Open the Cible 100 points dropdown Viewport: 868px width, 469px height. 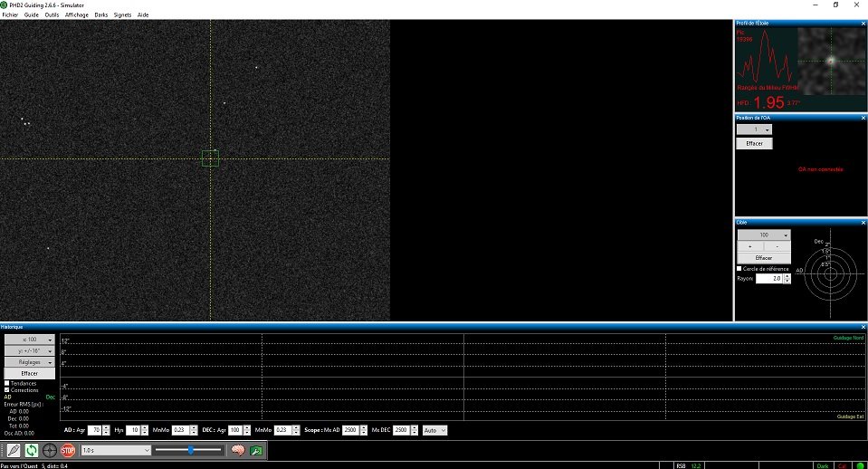(764, 234)
